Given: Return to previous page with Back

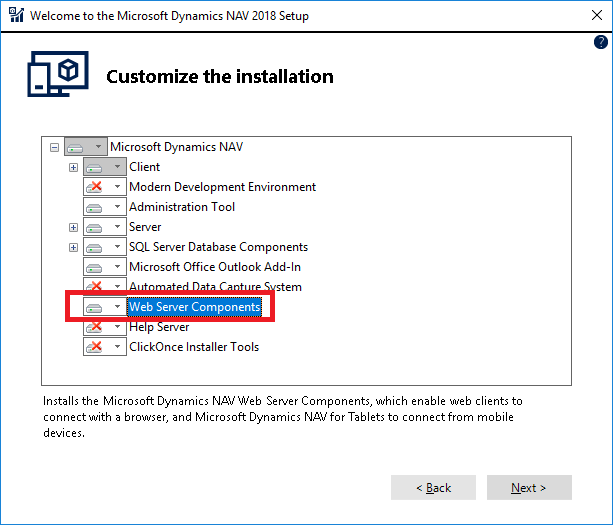Looking at the screenshot, I should [x=433, y=487].
